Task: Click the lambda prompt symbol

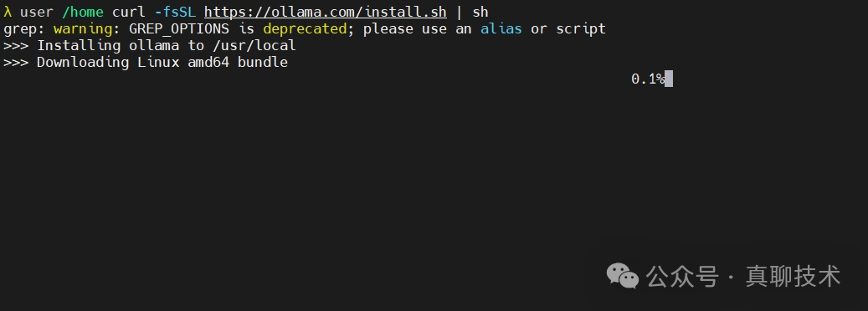Action: click(x=8, y=12)
